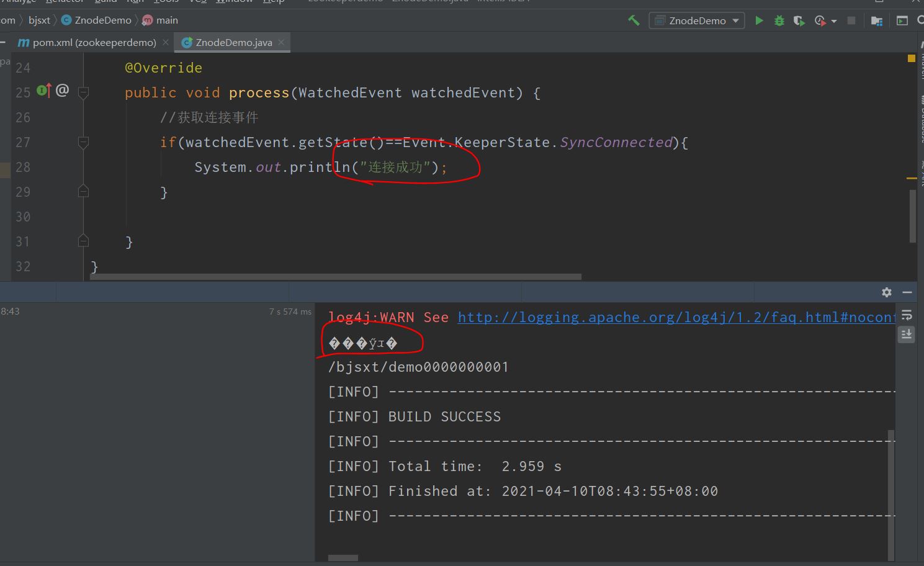Viewport: 924px width, 566px height.
Task: Click the @Override annotation on line 24
Action: click(x=164, y=68)
